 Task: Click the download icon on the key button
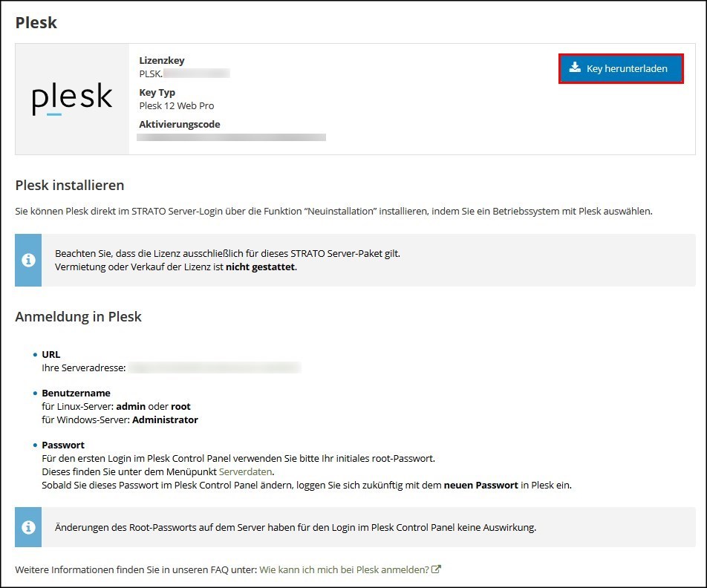[x=575, y=68]
